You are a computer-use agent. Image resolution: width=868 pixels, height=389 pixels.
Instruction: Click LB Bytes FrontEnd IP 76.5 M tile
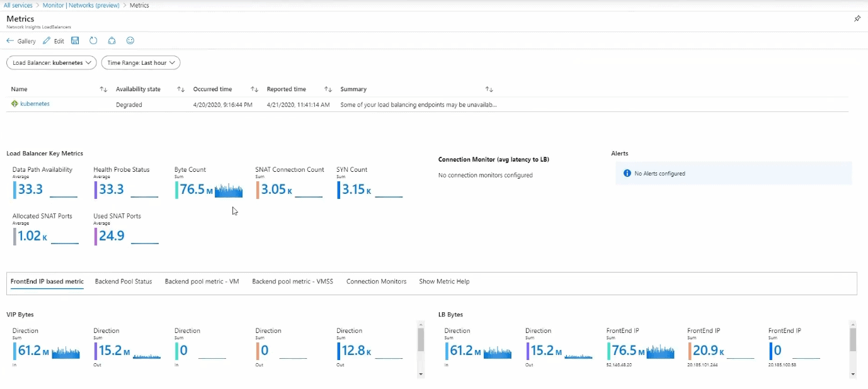(x=641, y=347)
